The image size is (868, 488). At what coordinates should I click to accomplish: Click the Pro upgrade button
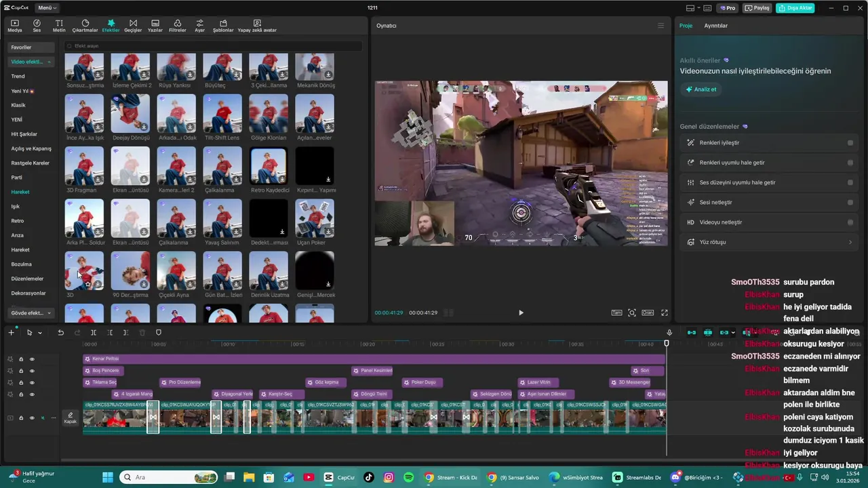(x=728, y=8)
